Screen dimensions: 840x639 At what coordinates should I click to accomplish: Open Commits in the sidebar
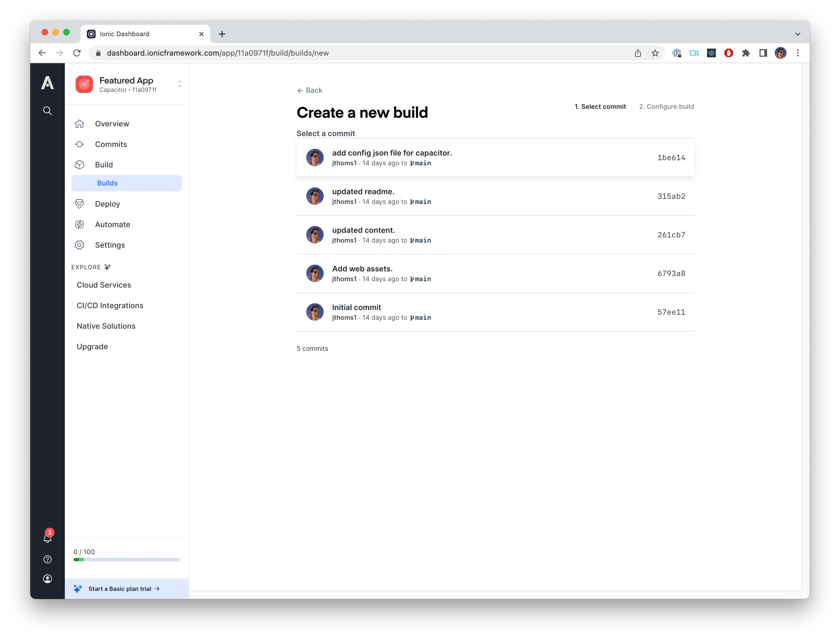111,144
